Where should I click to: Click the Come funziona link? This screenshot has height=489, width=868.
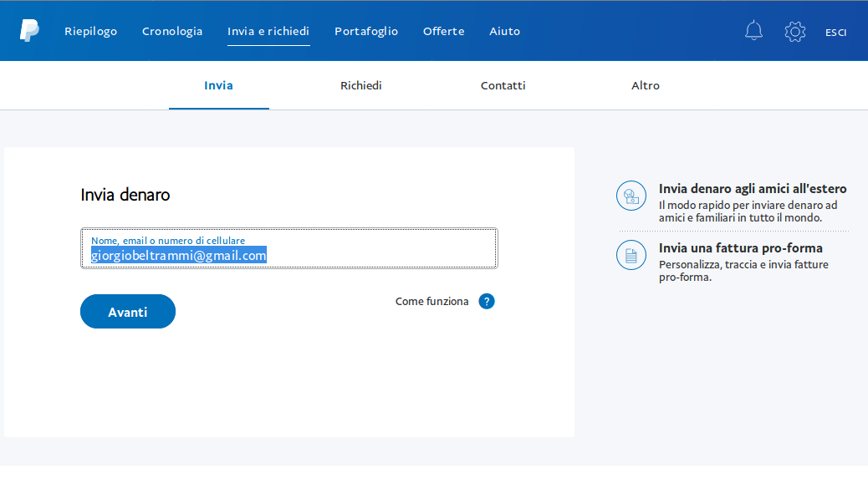pyautogui.click(x=431, y=301)
